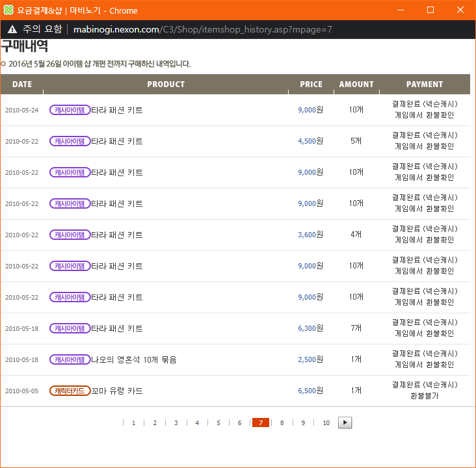Click the 2,500원 price value
The image size is (476, 468).
(x=311, y=359)
